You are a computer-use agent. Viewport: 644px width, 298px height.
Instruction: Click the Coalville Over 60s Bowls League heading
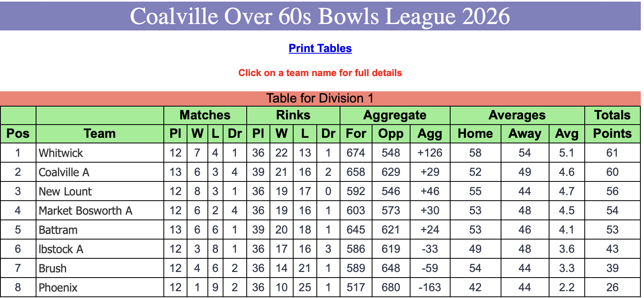320,16
